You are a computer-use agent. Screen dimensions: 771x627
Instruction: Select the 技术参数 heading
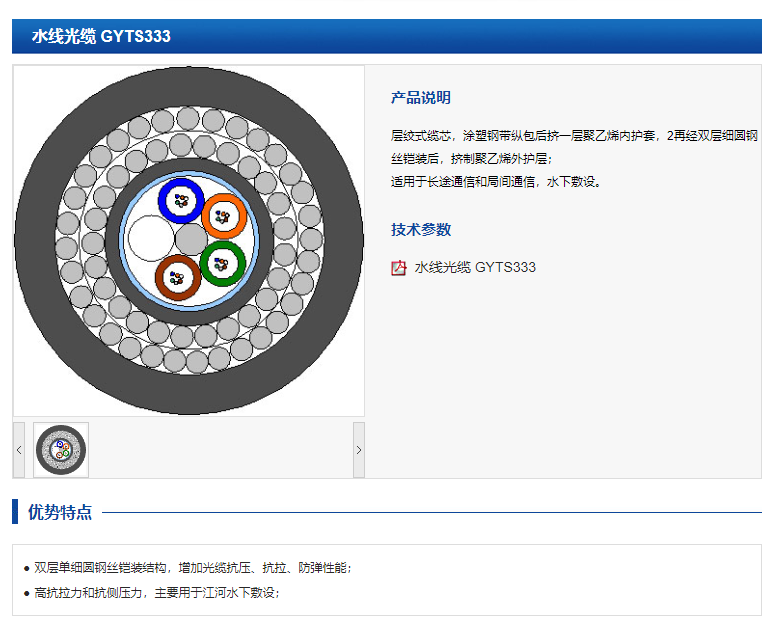(420, 230)
